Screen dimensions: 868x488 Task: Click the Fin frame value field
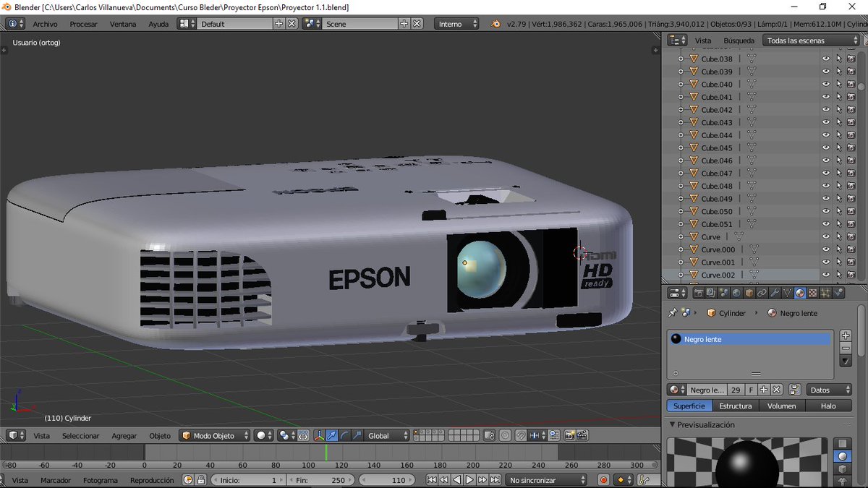(x=320, y=479)
